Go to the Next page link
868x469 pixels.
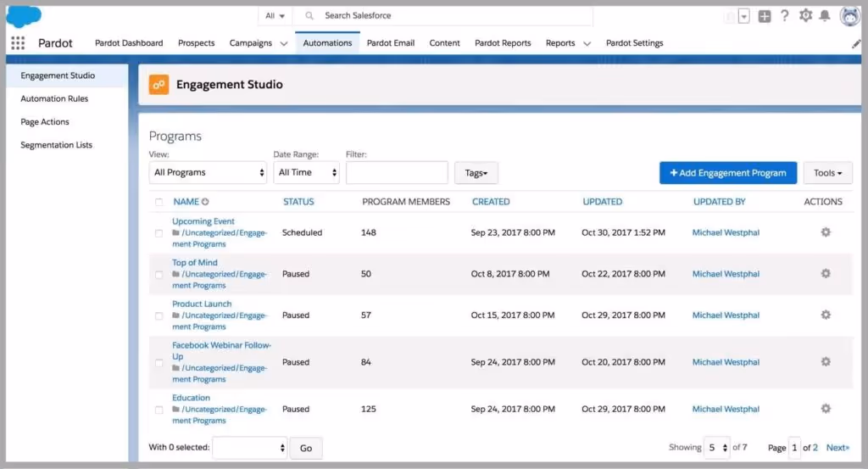(x=837, y=448)
